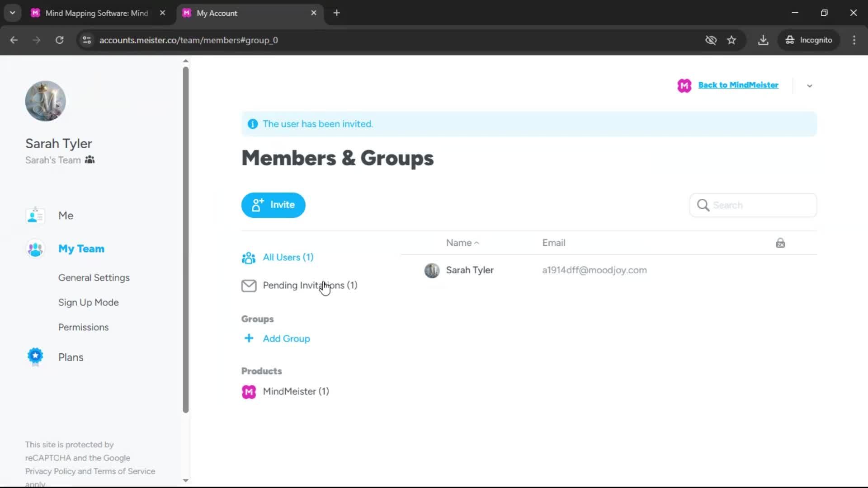This screenshot has width=868, height=488.
Task: Open the Plans section
Action: (71, 357)
